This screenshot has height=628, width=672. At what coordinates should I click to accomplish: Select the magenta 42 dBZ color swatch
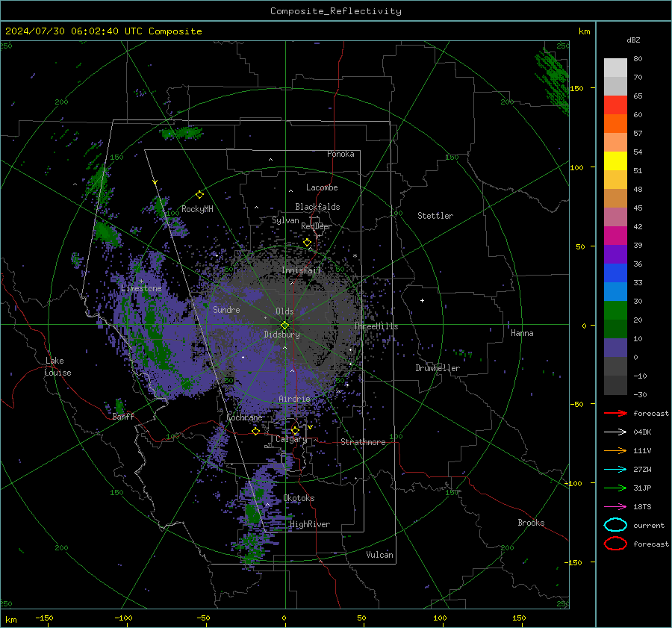(x=615, y=235)
